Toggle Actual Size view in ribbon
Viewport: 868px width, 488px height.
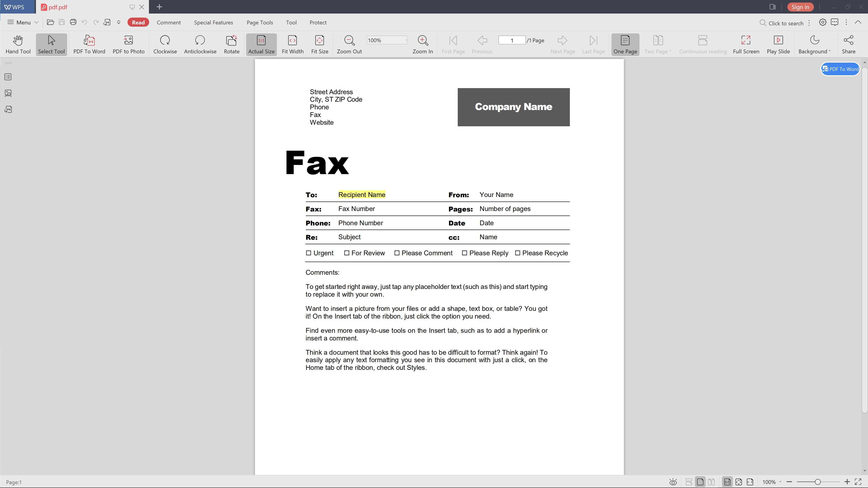pyautogui.click(x=261, y=45)
